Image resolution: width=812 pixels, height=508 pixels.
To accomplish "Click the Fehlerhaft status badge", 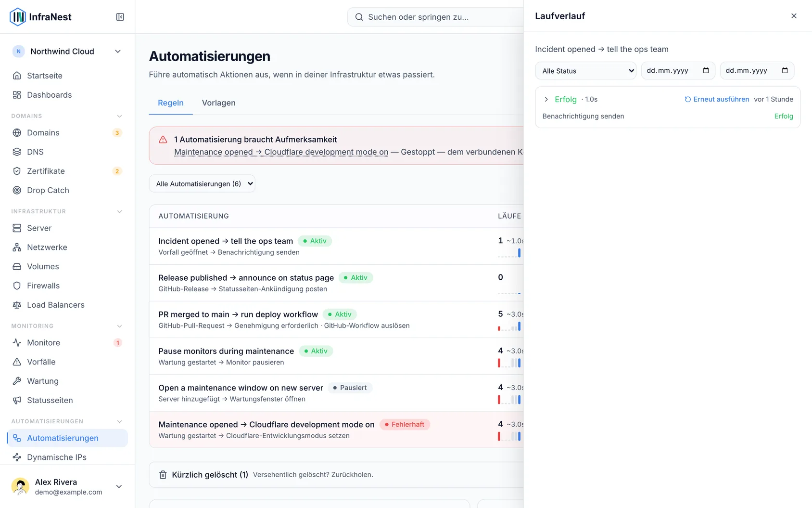I will 405,424.
